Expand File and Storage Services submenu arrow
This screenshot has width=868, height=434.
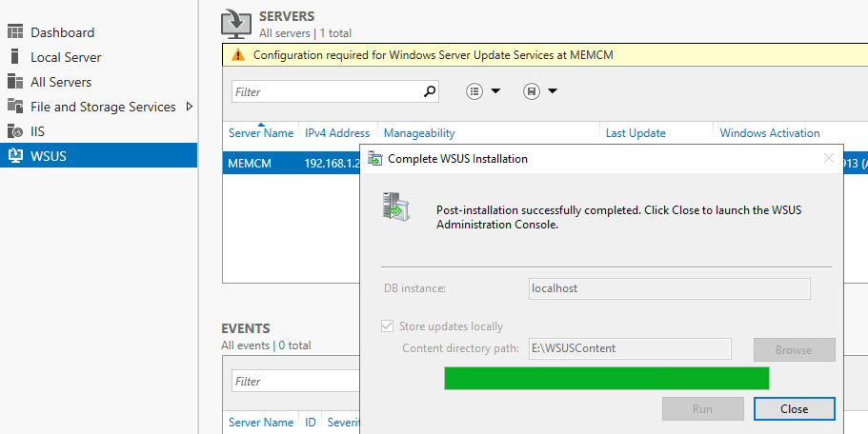coord(189,107)
